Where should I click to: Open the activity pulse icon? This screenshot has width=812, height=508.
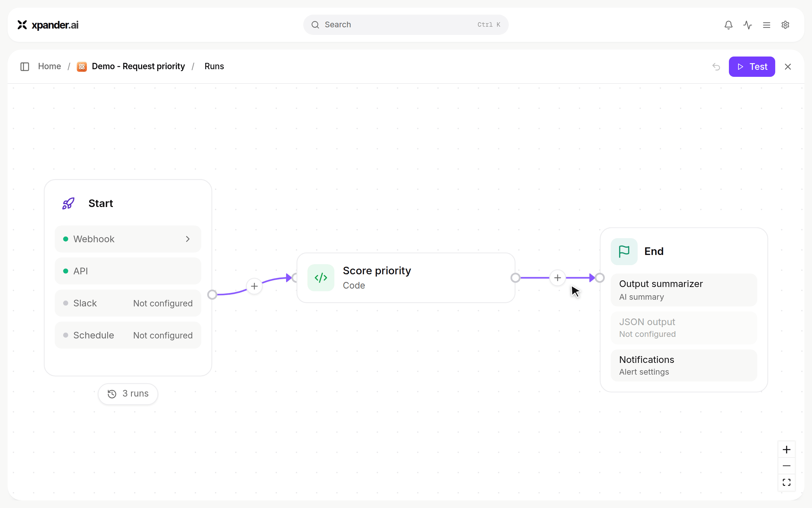748,25
